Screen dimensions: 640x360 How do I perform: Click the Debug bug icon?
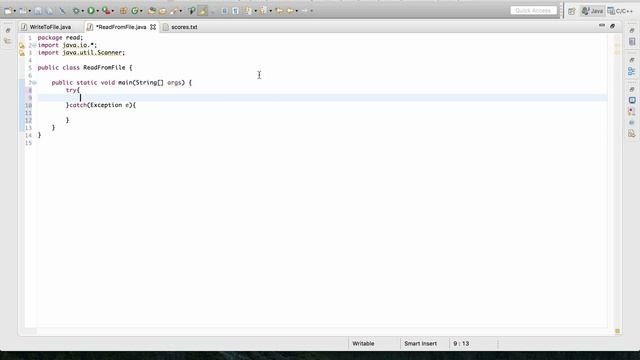[76, 11]
